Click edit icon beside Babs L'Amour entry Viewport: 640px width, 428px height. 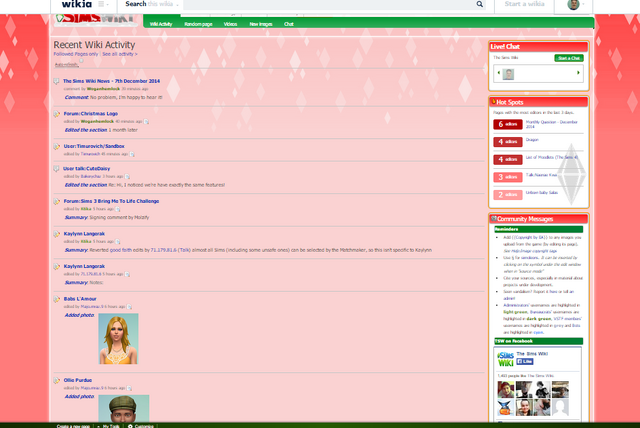[x=57, y=299]
